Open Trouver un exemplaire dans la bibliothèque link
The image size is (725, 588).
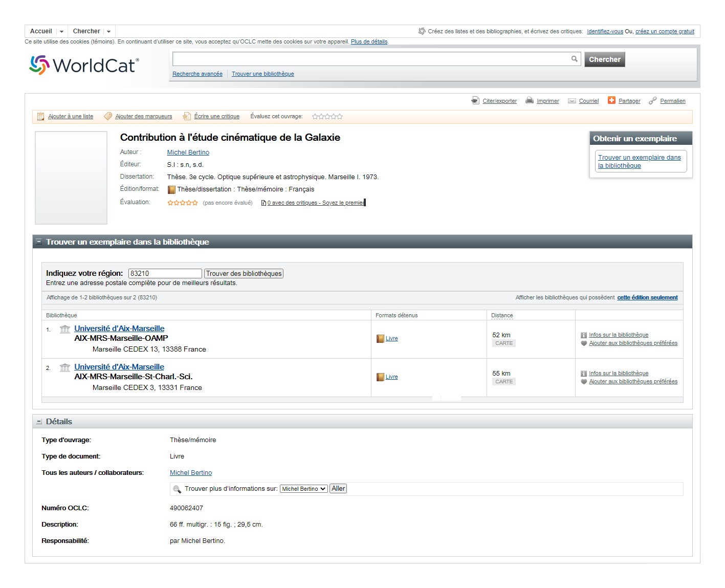pyautogui.click(x=640, y=162)
